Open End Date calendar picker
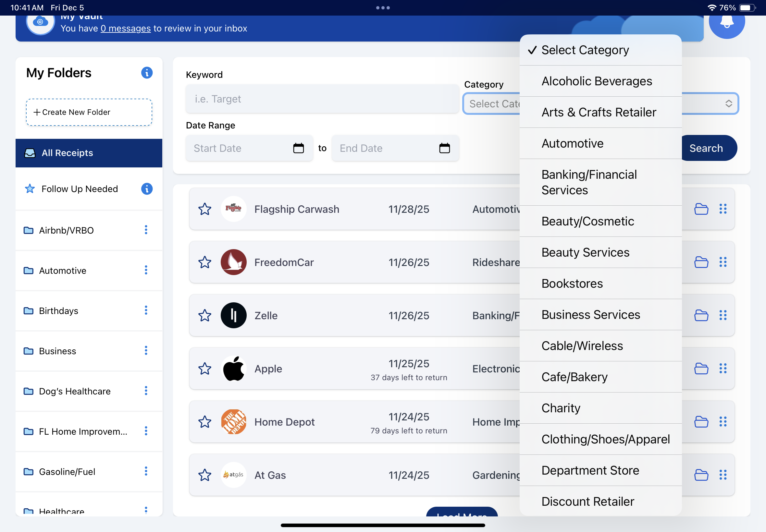The width and height of the screenshot is (766, 532). pyautogui.click(x=444, y=148)
